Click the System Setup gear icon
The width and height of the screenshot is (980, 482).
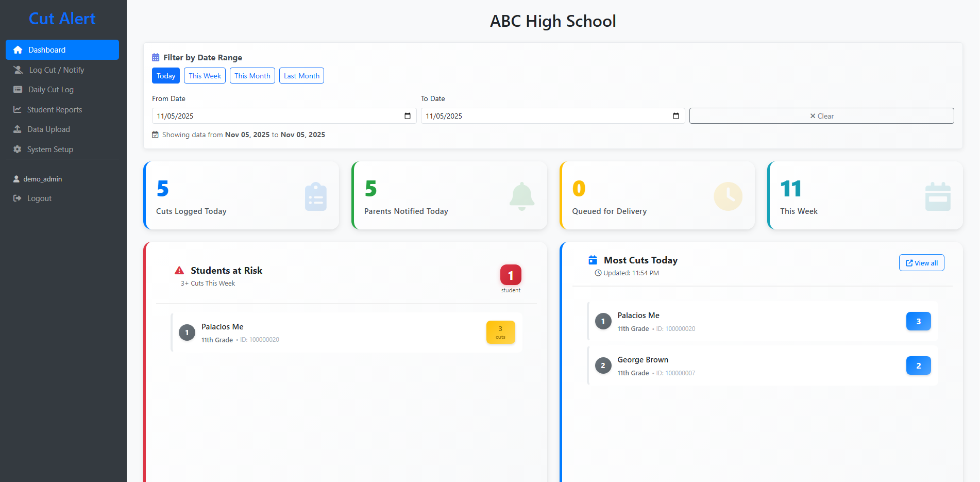17,149
